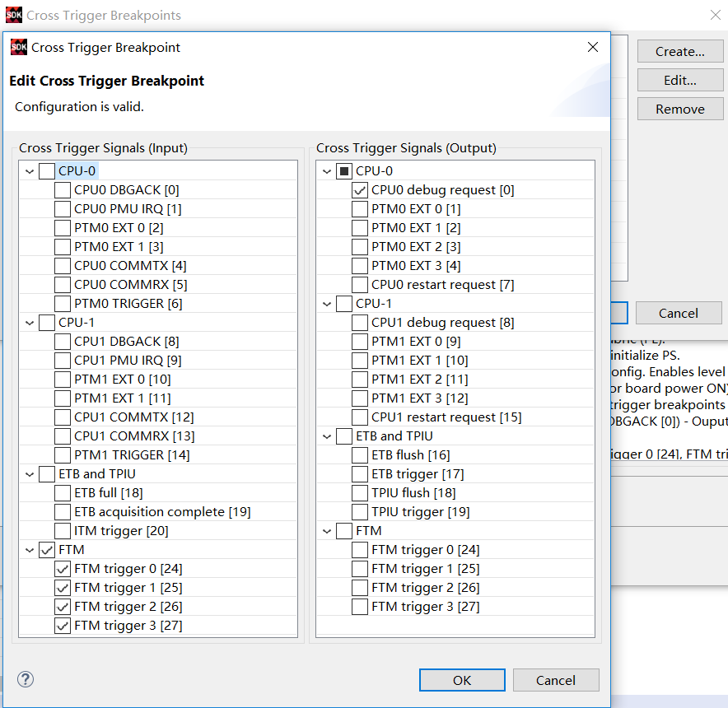Enable CPU0 COMMTX [4] checkbox
Viewport: 728px width, 708px height.
tap(63, 266)
